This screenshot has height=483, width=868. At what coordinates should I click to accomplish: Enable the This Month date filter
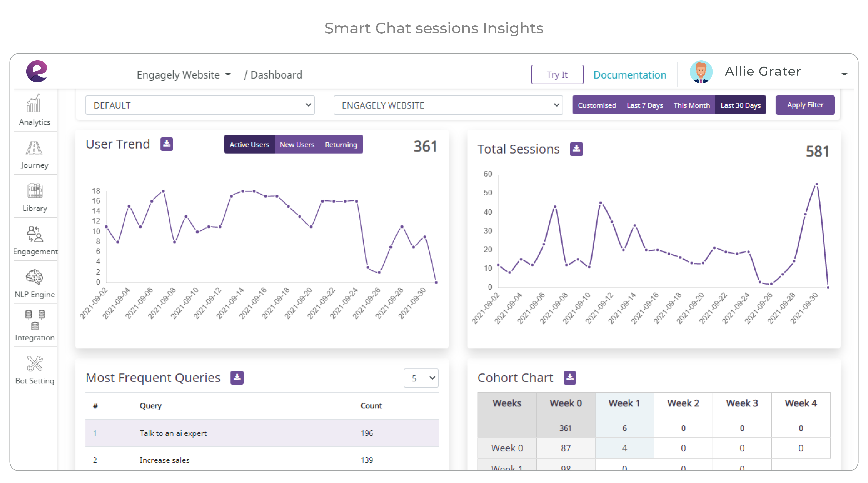(x=691, y=105)
